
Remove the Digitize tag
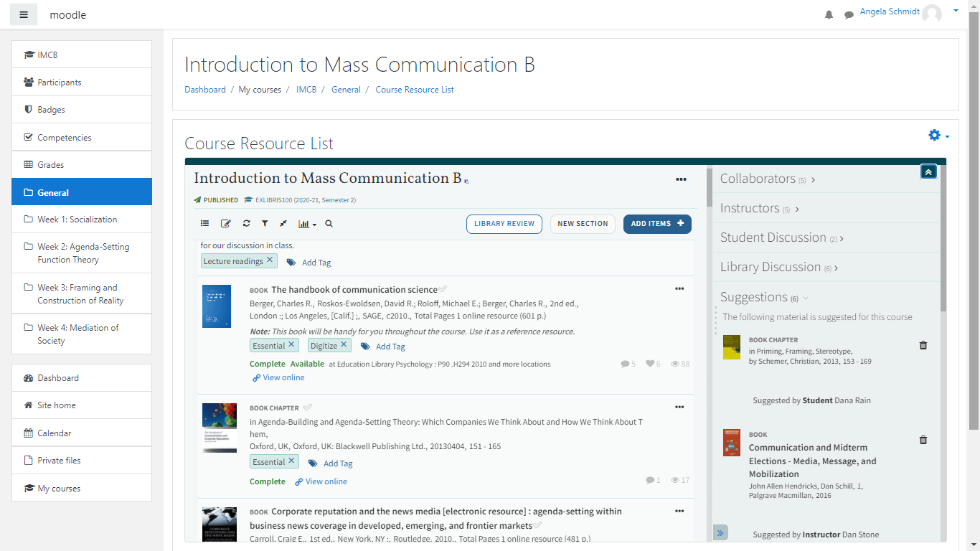click(x=344, y=345)
